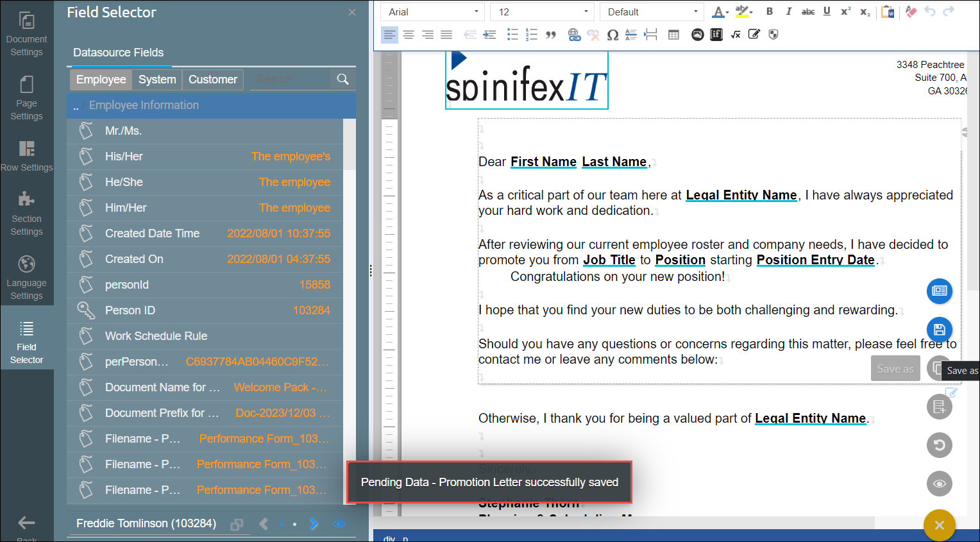Click the Paste from Word icon
980x542 pixels.
(x=888, y=12)
